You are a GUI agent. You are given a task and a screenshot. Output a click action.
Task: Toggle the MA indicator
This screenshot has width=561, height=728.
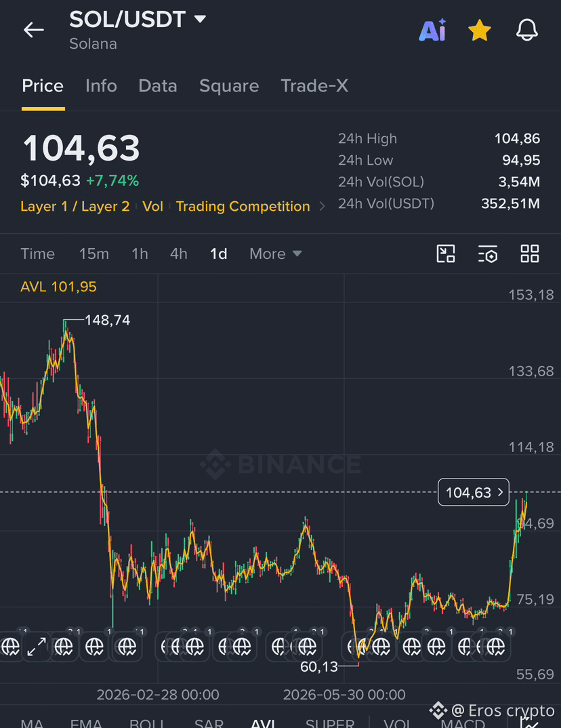[x=33, y=723]
